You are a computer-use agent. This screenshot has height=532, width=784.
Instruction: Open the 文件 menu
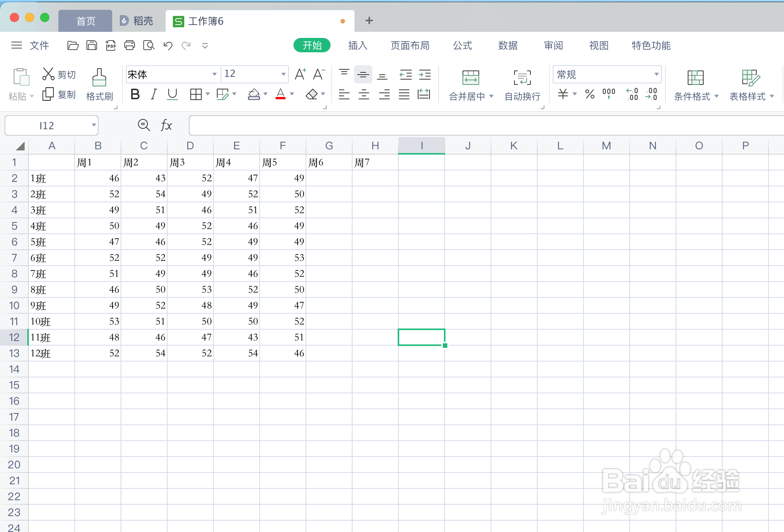(x=39, y=46)
